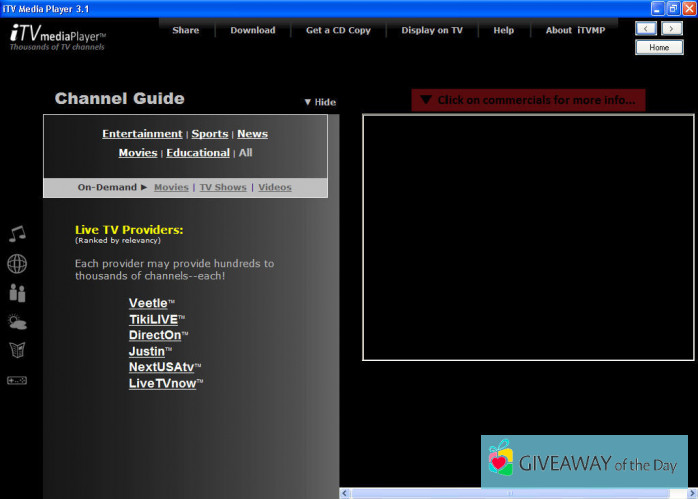Image resolution: width=698 pixels, height=499 pixels.
Task: Open the Download menu item
Action: [252, 30]
